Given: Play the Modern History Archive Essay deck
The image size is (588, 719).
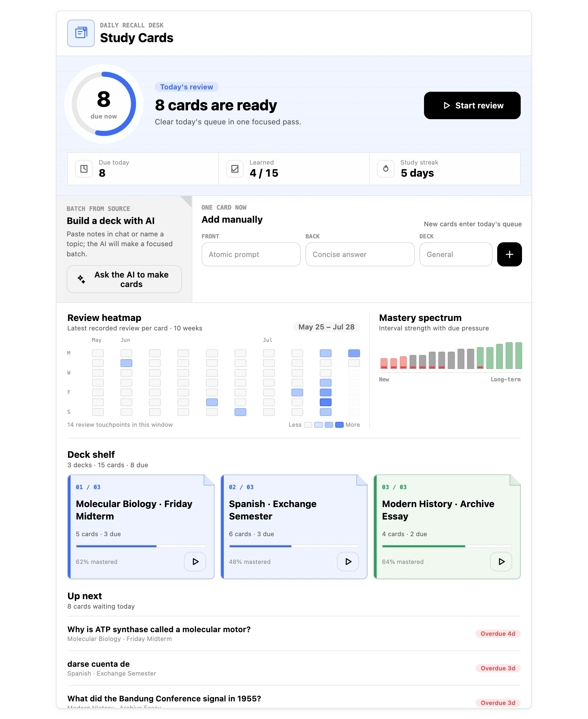Looking at the screenshot, I should pyautogui.click(x=500, y=561).
